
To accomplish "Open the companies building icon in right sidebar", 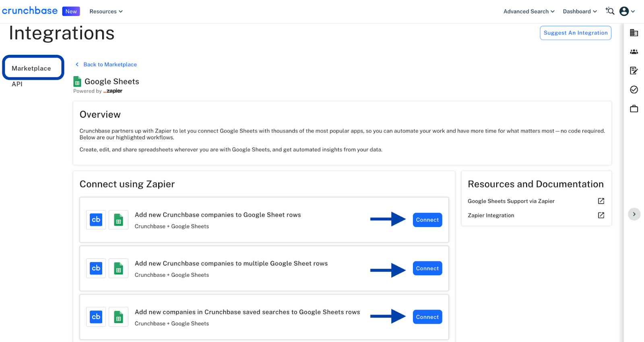I will 634,33.
